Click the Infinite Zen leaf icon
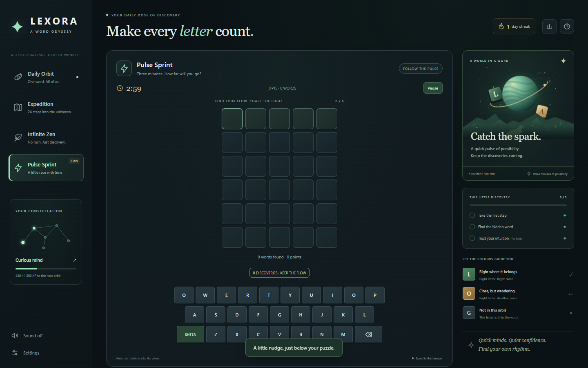 pyautogui.click(x=18, y=137)
